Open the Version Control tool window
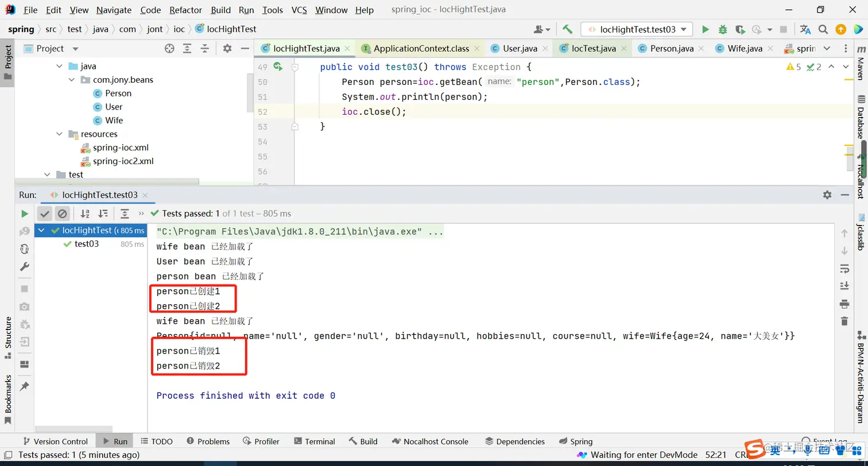The height and width of the screenshot is (466, 868). 55,441
